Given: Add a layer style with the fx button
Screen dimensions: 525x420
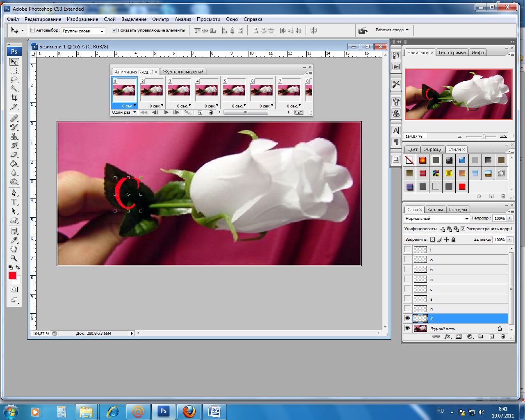Looking at the screenshot, I should (x=448, y=336).
